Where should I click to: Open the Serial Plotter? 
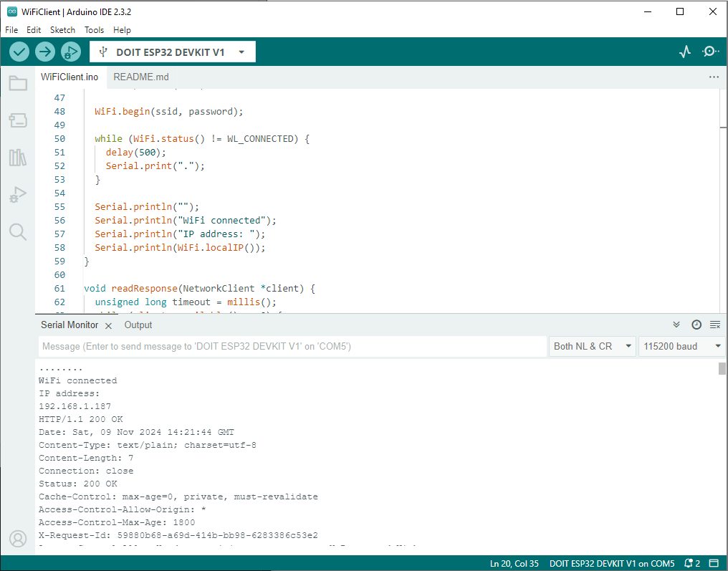point(685,52)
